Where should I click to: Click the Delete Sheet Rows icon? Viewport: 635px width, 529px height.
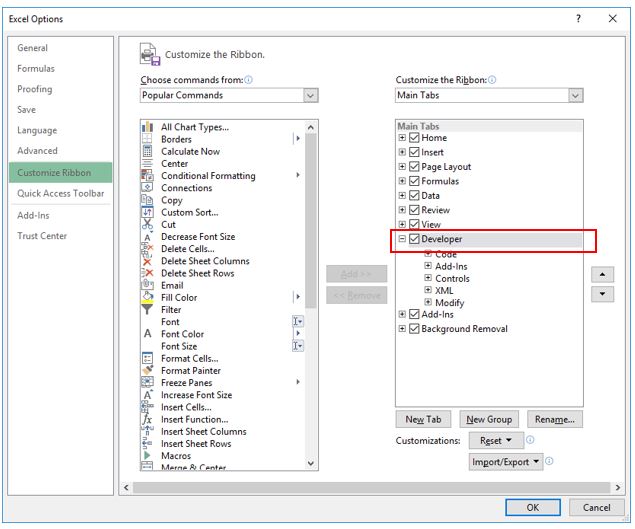coord(147,273)
